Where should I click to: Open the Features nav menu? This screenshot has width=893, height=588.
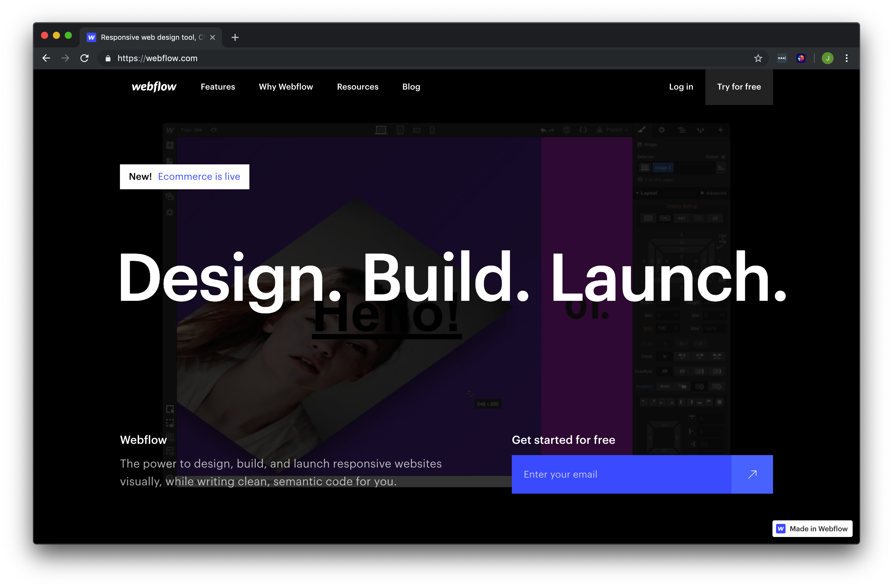pos(218,87)
